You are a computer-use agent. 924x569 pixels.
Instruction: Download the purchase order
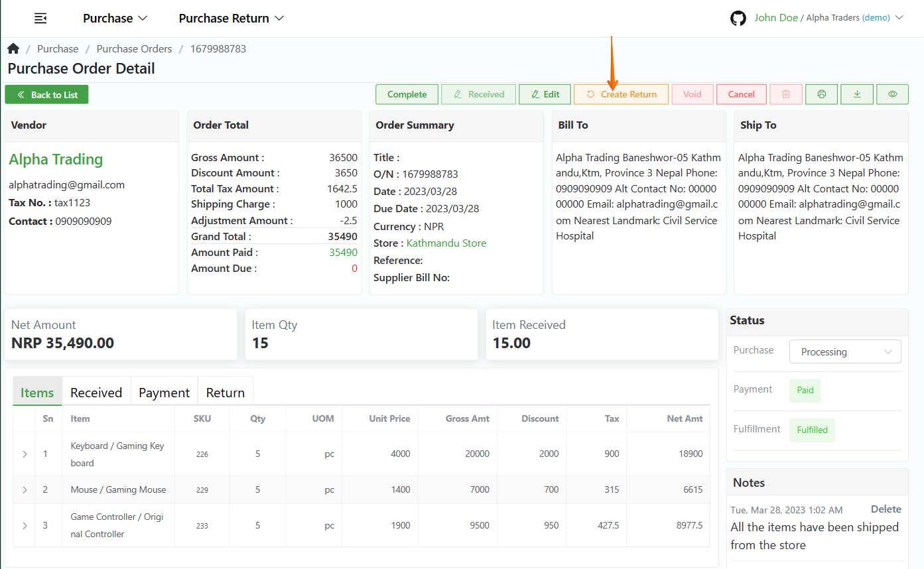(857, 94)
